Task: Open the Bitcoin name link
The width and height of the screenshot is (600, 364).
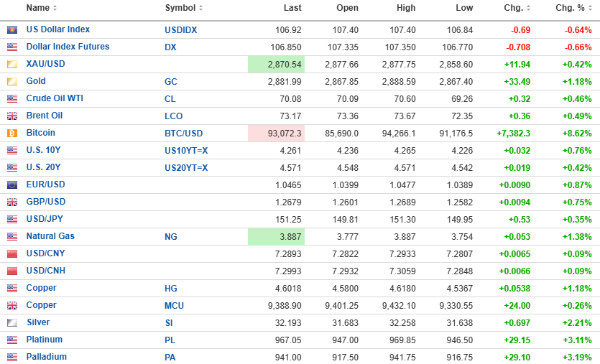Action: tap(40, 133)
